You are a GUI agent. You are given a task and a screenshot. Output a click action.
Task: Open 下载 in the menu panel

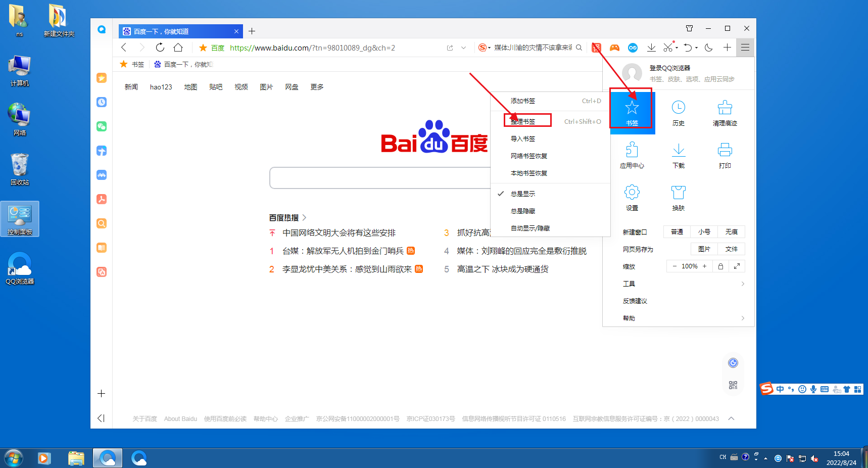coord(679,156)
